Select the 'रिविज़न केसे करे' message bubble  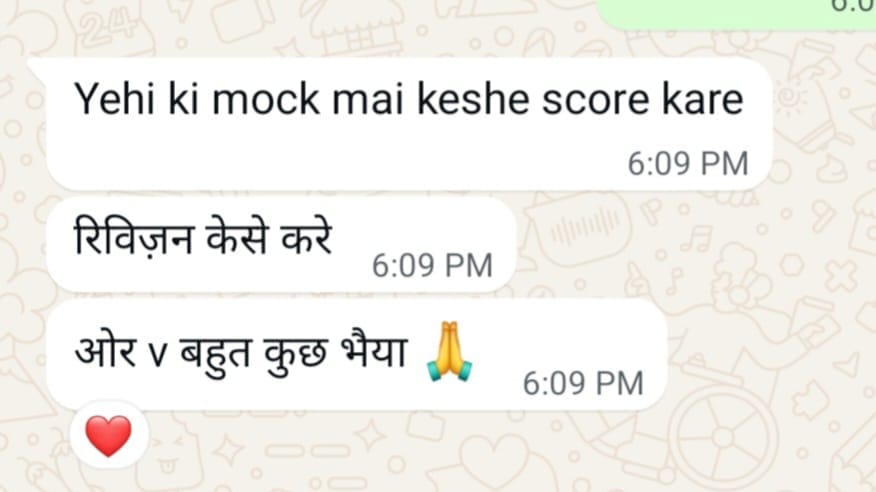[x=281, y=245]
